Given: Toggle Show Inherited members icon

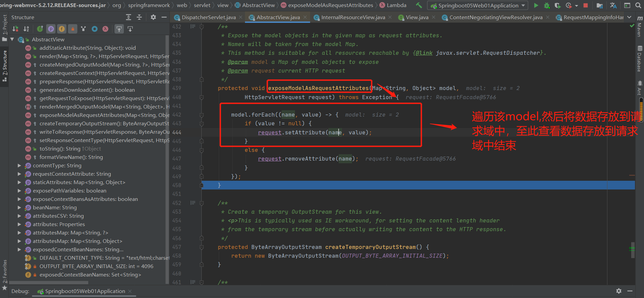Looking at the screenshot, I should pyautogui.click(x=40, y=29).
